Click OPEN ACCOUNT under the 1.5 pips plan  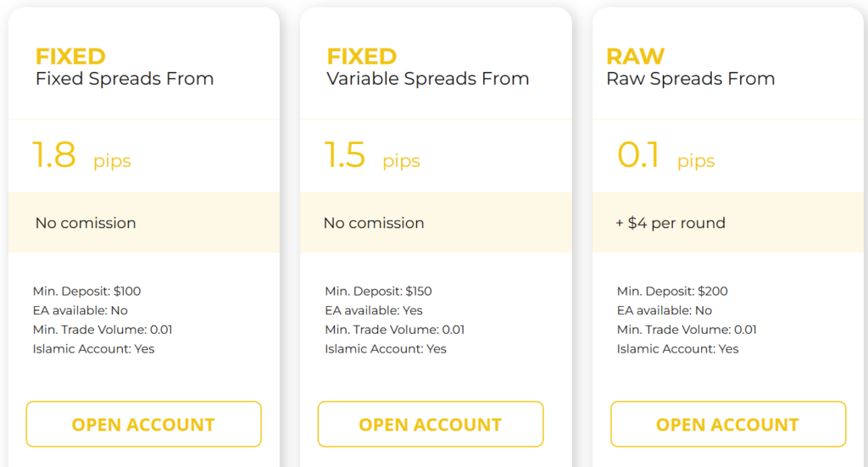[x=430, y=424]
